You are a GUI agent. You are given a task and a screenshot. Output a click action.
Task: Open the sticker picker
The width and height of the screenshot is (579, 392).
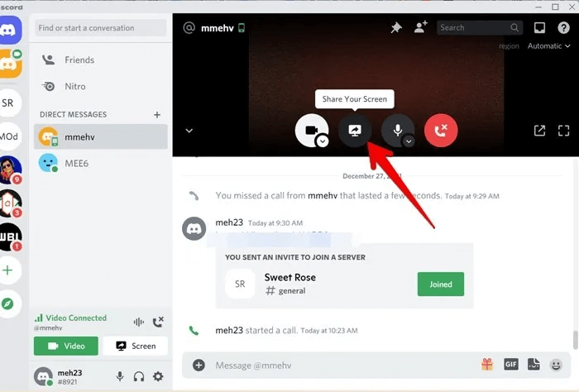coord(534,365)
